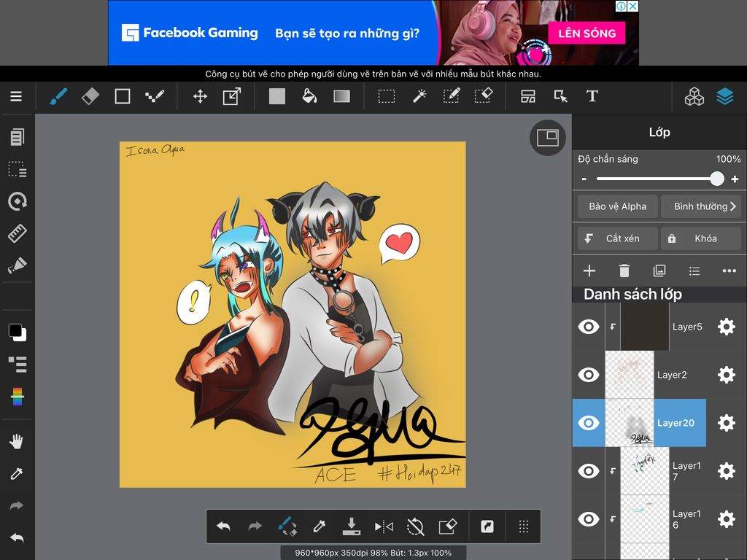This screenshot has width=747, height=560.
Task: Click the LÊN SÓNG ad button
Action: [587, 34]
